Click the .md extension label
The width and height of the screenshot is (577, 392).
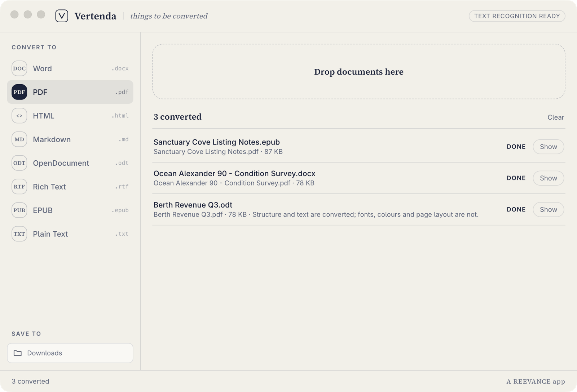124,139
